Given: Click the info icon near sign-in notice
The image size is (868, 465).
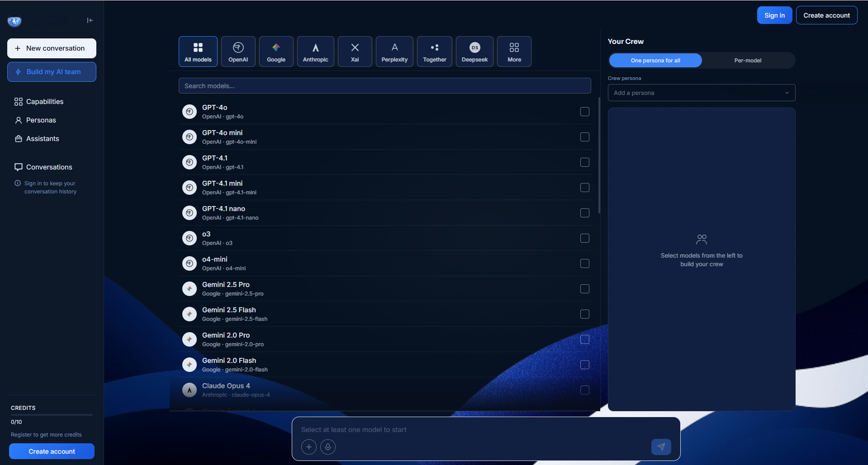Looking at the screenshot, I should [18, 183].
